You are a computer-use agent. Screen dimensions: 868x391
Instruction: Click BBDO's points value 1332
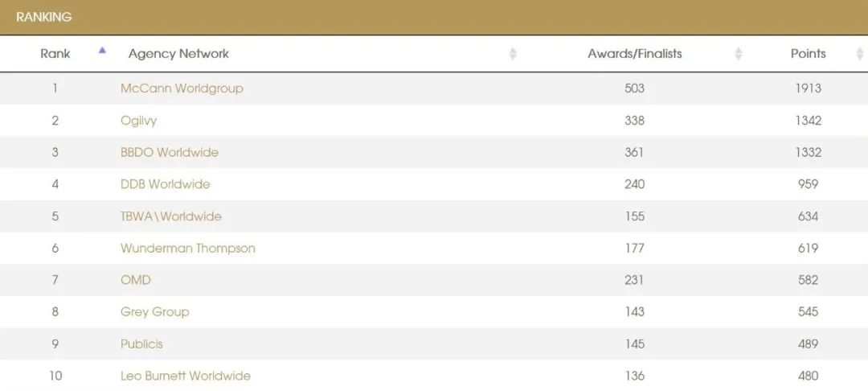click(809, 152)
